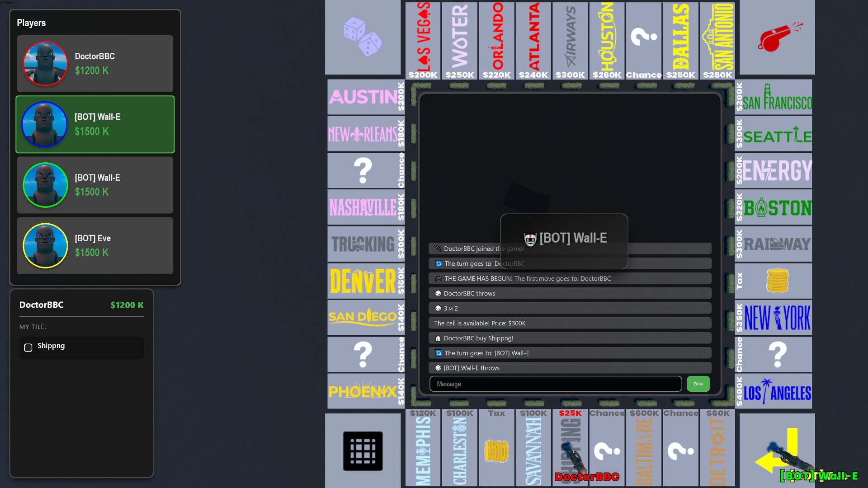This screenshot has width=868, height=488.
Task: Select the Airways $300K tile
Action: tap(570, 40)
